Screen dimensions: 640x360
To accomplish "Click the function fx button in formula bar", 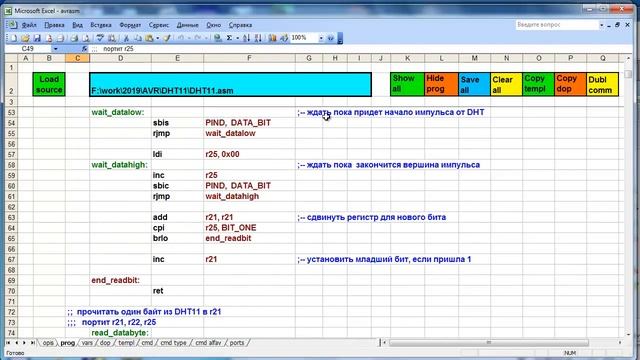I will pos(84,49).
